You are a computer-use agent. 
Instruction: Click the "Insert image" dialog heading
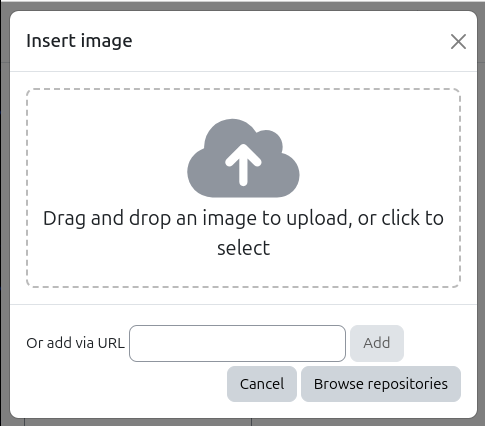[79, 41]
